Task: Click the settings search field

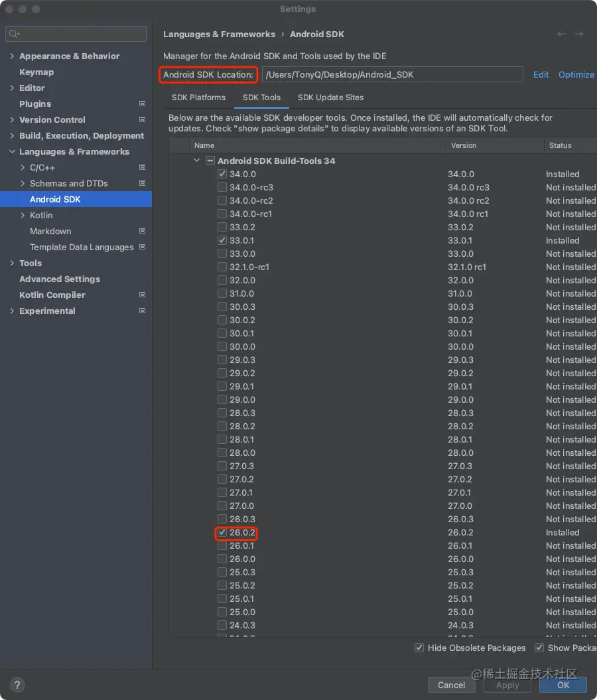Action: (76, 34)
